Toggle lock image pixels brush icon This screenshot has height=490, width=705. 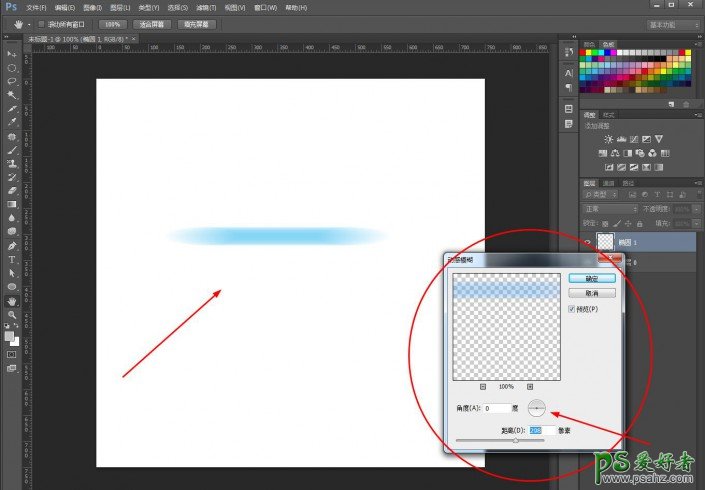click(617, 223)
